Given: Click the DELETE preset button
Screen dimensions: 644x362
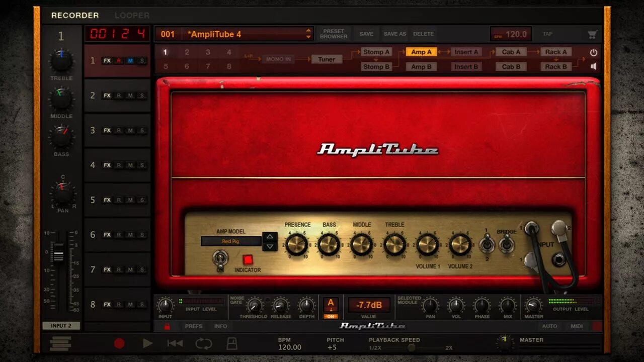Looking at the screenshot, I should pyautogui.click(x=423, y=34).
